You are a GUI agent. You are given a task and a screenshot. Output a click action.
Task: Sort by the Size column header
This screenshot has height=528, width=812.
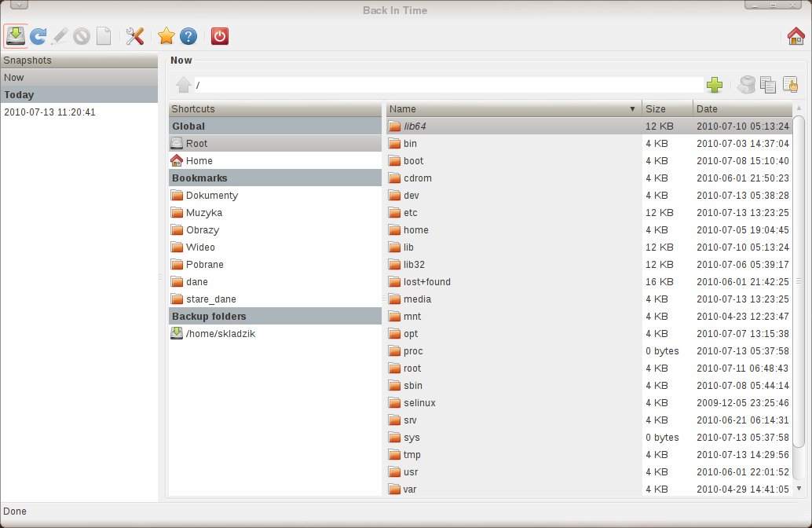667,108
